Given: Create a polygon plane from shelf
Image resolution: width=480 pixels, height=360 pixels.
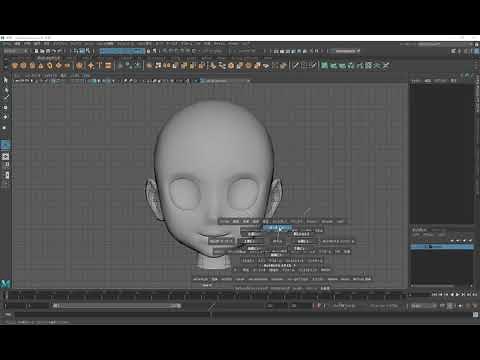Looking at the screenshot, I should point(58,66).
